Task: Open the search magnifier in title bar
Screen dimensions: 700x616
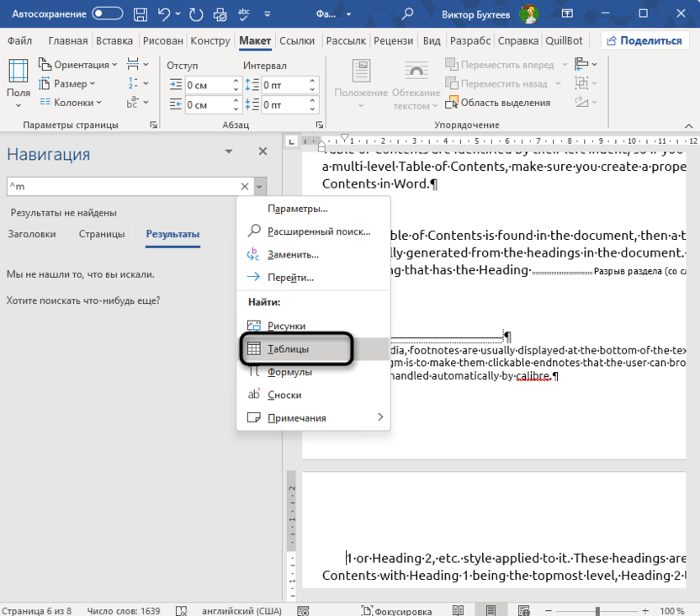Action: (407, 13)
